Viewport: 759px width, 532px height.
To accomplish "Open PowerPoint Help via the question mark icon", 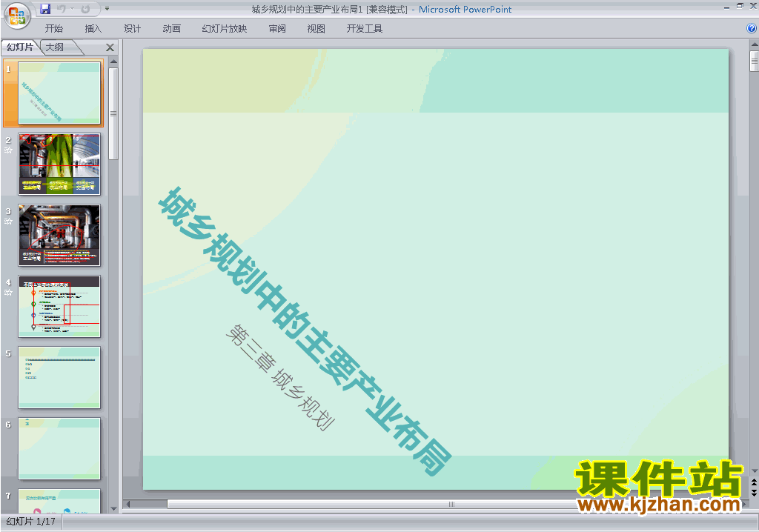I will click(x=752, y=29).
